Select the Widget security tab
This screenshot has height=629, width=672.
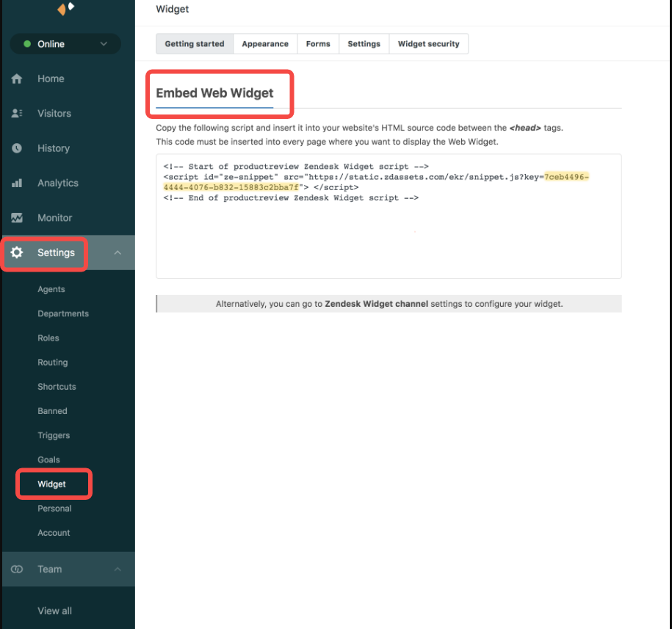pos(429,44)
